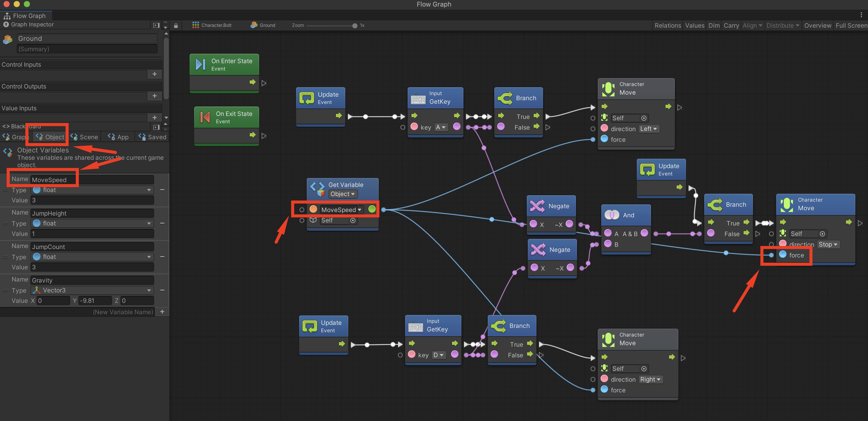Click the Branch icon after key D GetKey
Image resolution: width=868 pixels, height=421 pixels.
pos(498,326)
